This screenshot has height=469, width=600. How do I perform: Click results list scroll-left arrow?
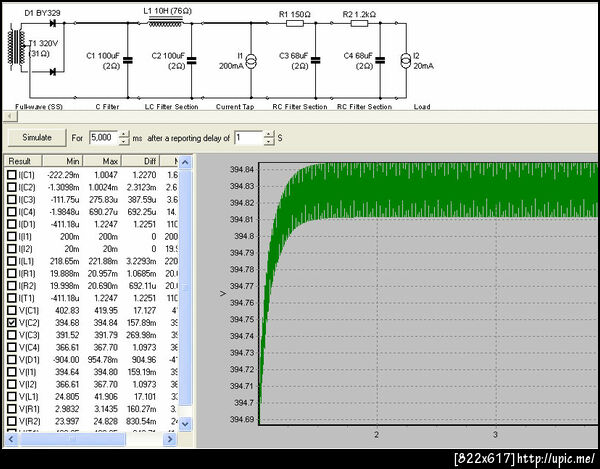(11, 439)
